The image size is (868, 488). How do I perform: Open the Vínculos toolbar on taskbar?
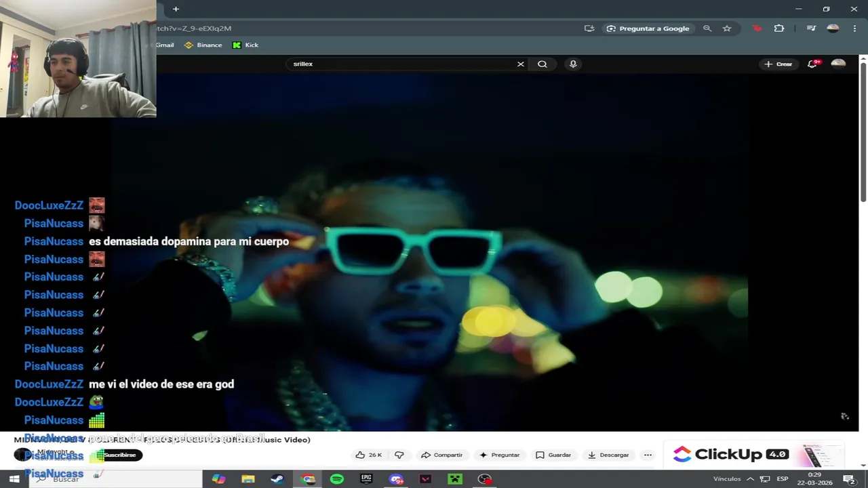pyautogui.click(x=727, y=479)
